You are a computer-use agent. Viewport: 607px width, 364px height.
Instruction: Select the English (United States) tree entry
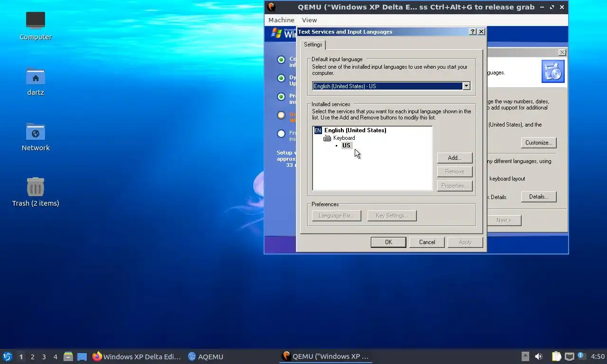[x=355, y=130]
